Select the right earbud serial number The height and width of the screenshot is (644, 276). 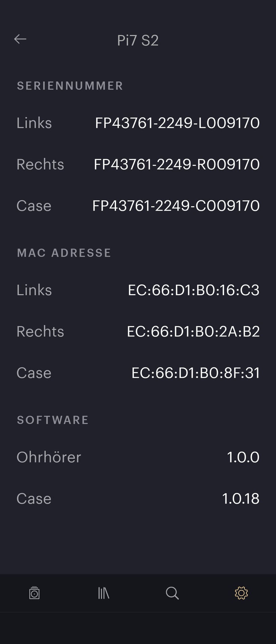coord(176,164)
